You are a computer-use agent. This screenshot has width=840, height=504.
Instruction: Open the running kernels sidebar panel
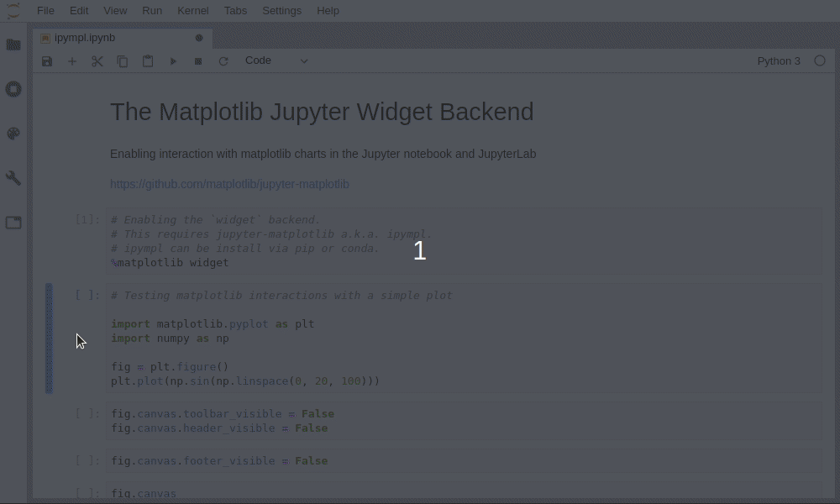click(13, 89)
